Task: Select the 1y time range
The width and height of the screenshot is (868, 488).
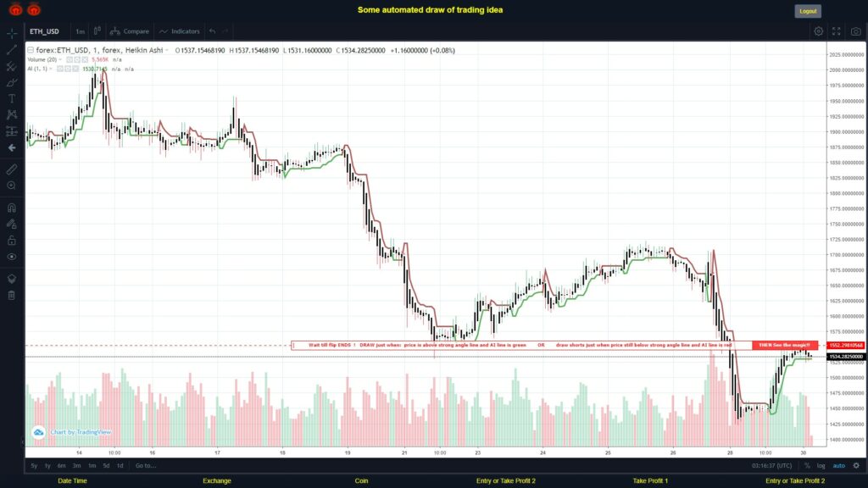Action: tap(47, 465)
